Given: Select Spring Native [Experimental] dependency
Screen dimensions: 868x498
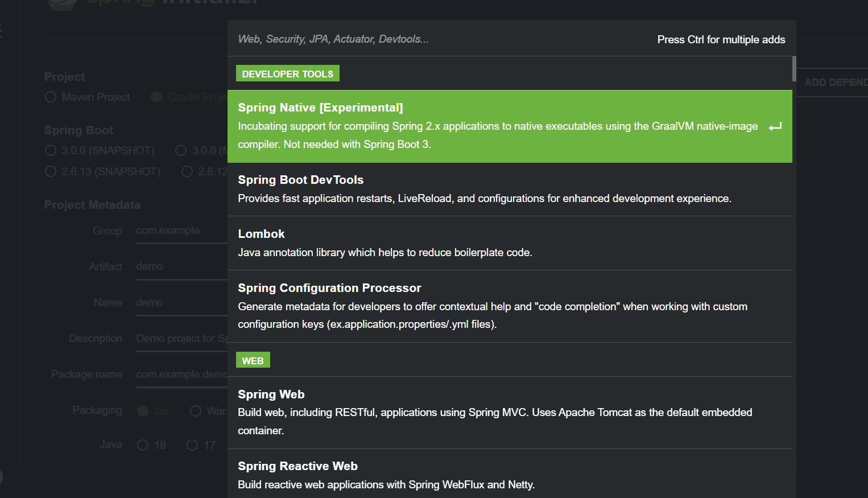Looking at the screenshot, I should coord(510,126).
